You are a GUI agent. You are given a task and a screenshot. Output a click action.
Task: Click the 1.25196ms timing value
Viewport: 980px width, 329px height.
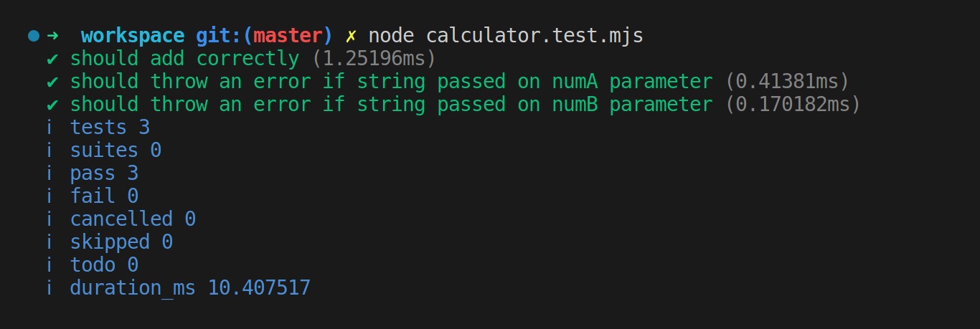click(374, 58)
